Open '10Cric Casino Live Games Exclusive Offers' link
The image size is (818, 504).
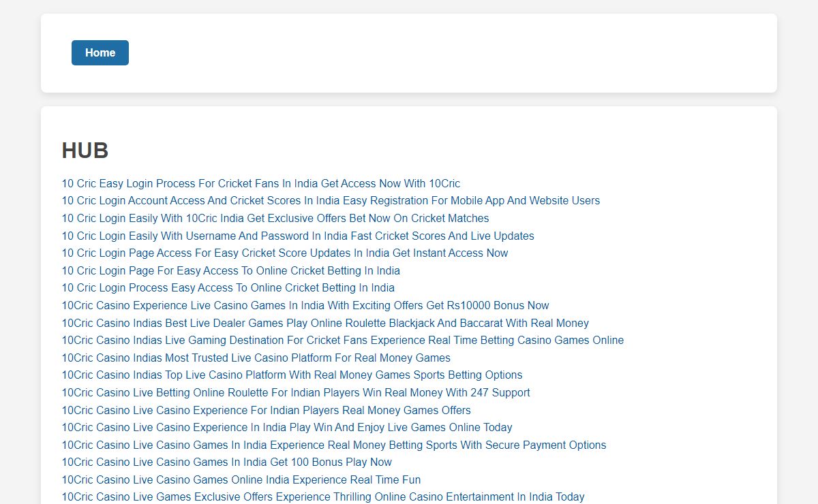pyautogui.click(x=323, y=497)
